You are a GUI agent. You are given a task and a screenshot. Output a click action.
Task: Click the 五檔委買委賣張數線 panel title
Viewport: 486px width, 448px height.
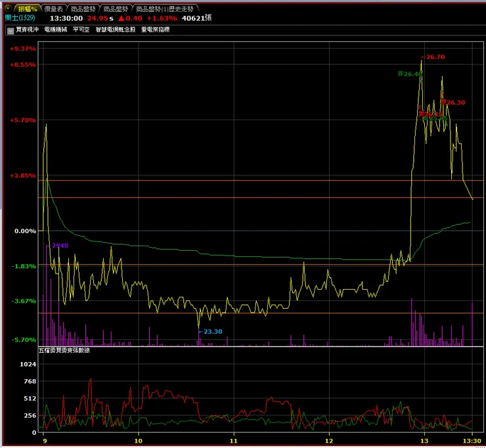click(64, 350)
